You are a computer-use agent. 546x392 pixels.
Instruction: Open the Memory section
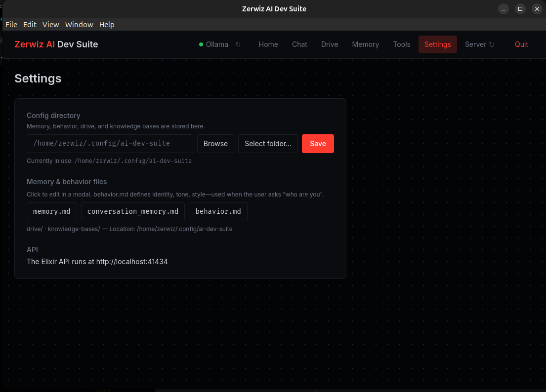365,44
